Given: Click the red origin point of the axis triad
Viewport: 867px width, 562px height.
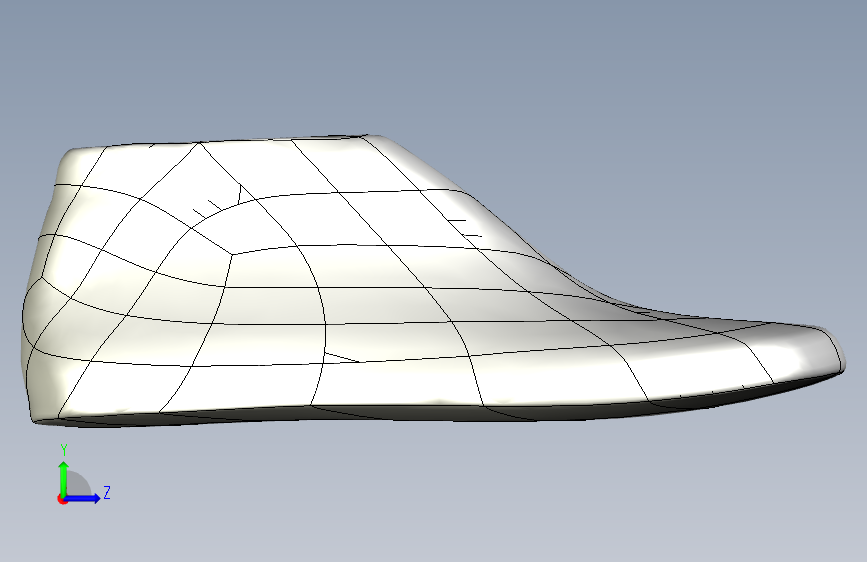Looking at the screenshot, I should coord(62,499).
